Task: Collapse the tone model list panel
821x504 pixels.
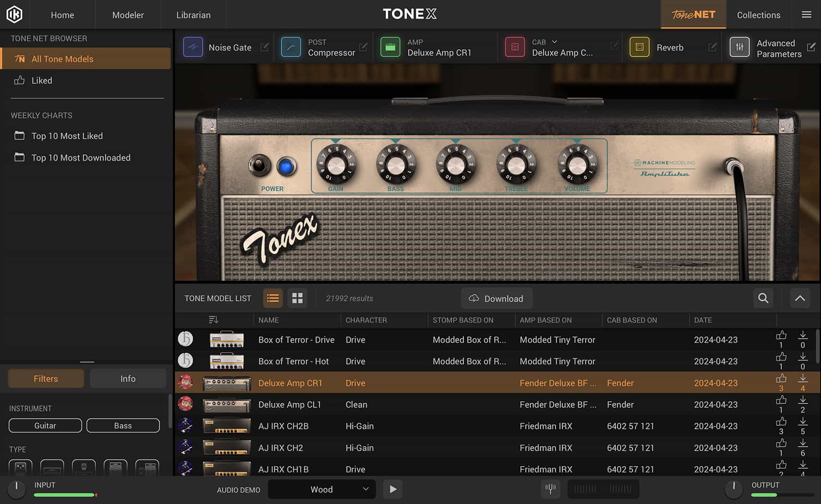Action: (800, 298)
